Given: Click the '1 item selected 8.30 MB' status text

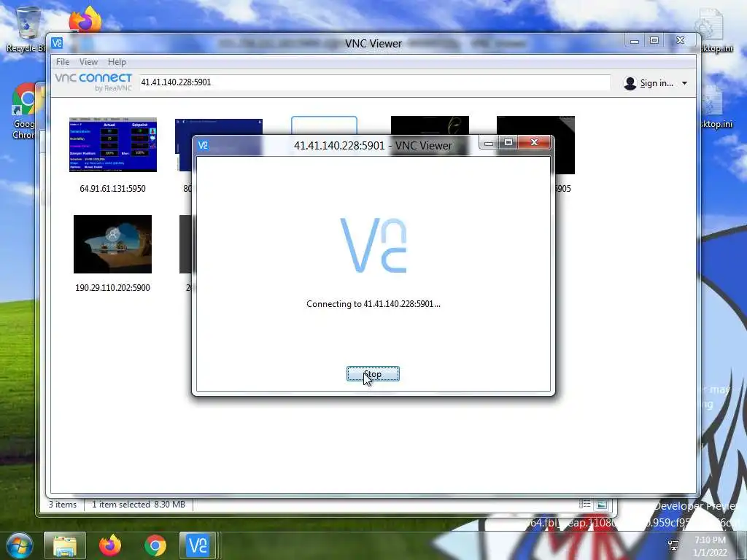Looking at the screenshot, I should (x=139, y=505).
